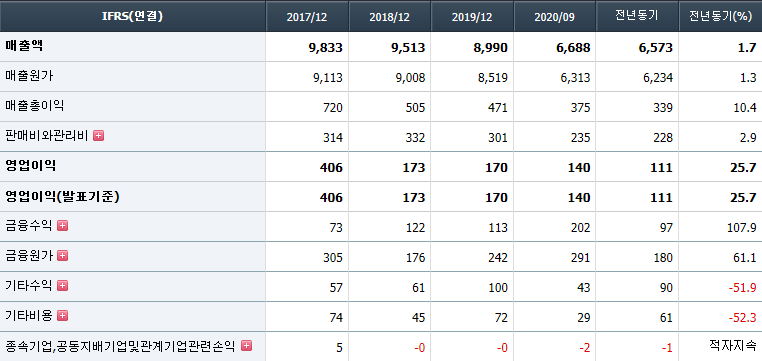Select the 매출총이익 row label
Viewport: 762px width, 361px height.
(35, 106)
